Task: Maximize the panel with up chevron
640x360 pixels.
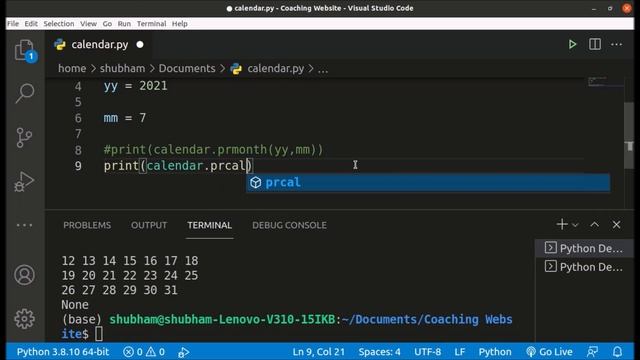Action: 595,224
